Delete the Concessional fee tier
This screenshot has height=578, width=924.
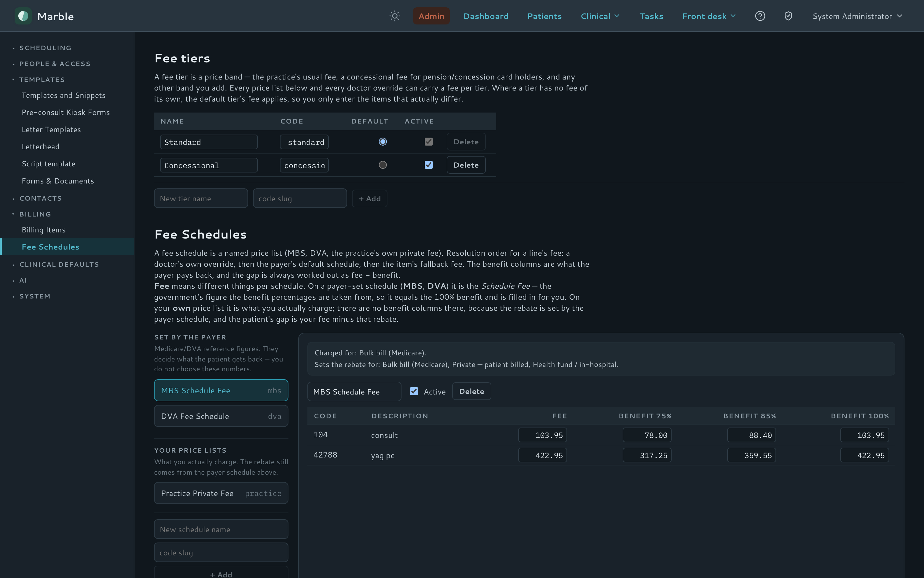466,165
